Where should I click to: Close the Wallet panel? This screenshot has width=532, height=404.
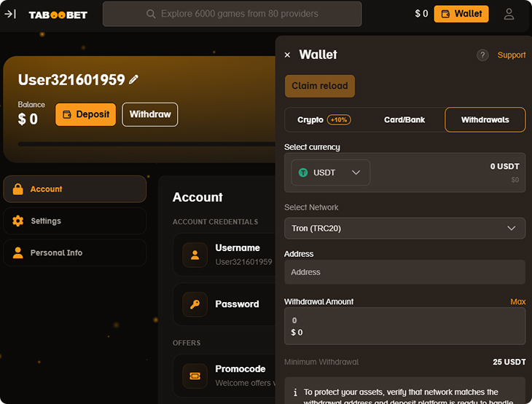pyautogui.click(x=287, y=55)
